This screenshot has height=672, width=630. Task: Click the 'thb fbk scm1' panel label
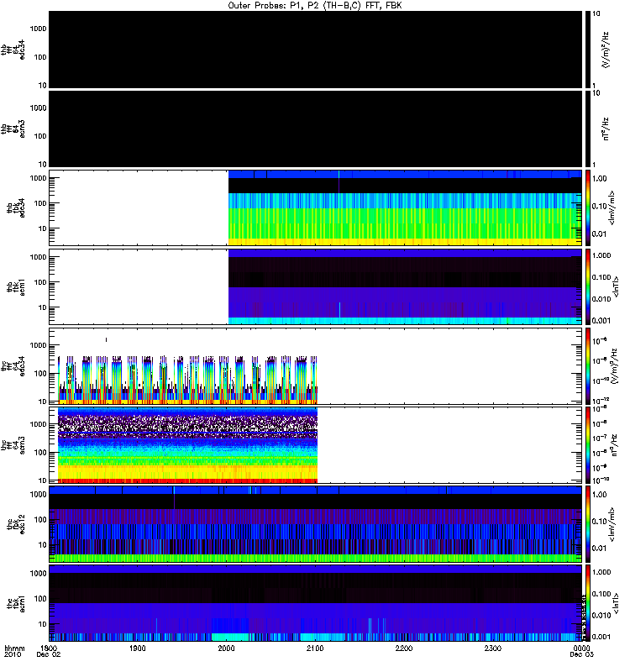pos(16,287)
